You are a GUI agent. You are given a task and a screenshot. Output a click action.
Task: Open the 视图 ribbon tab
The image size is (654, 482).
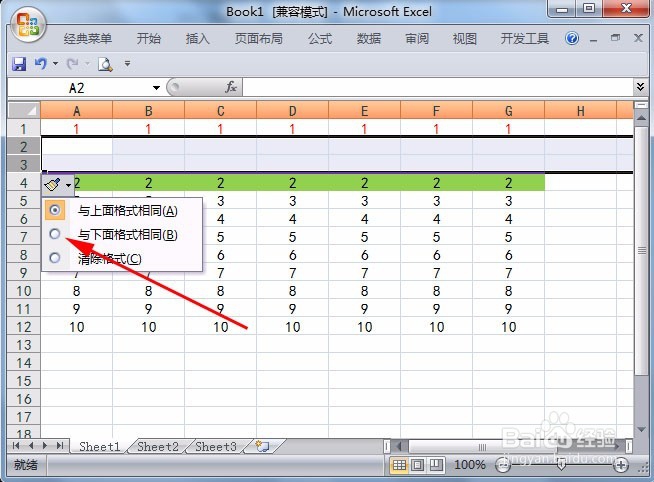(x=465, y=39)
